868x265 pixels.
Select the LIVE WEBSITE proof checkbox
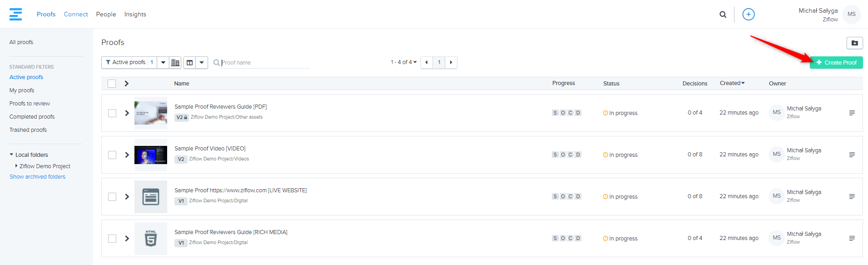click(x=112, y=197)
